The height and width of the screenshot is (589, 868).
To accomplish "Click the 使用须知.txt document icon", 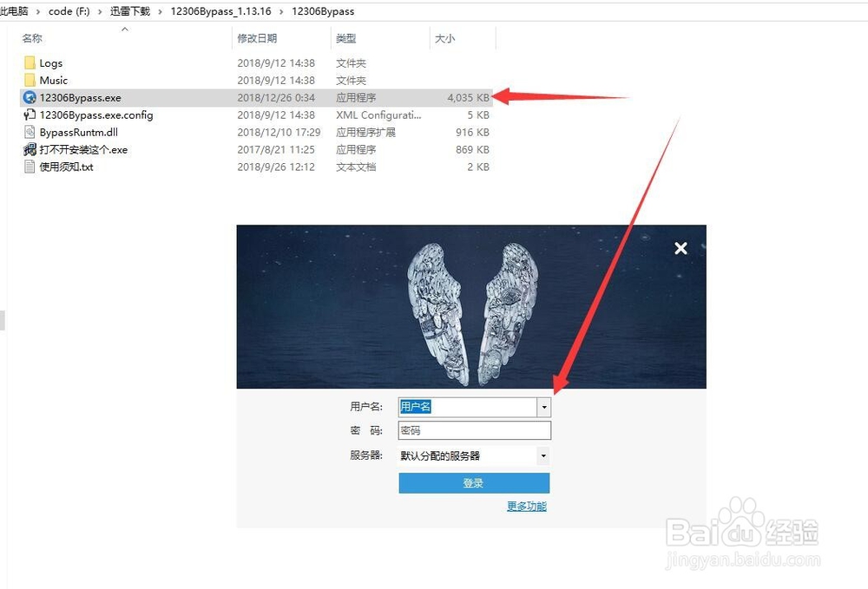I will tap(30, 167).
